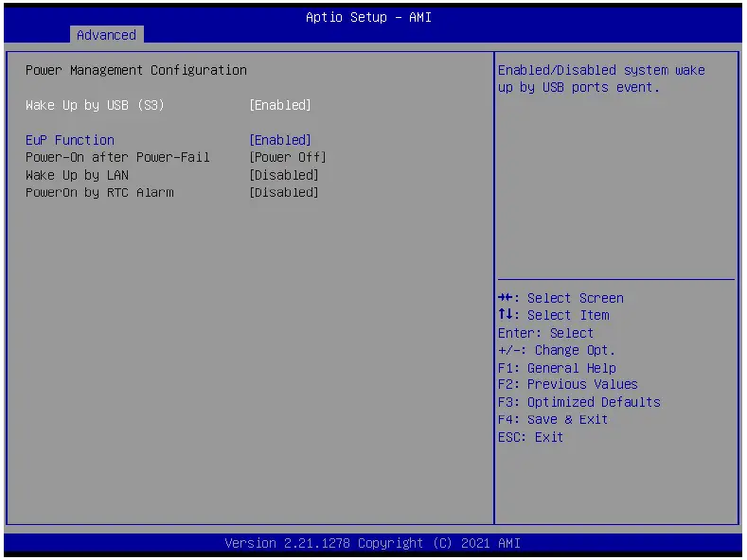This screenshot has width=747, height=560.
Task: Open Wake Up by USB (S3) value [Enabled]
Action: 280,105
